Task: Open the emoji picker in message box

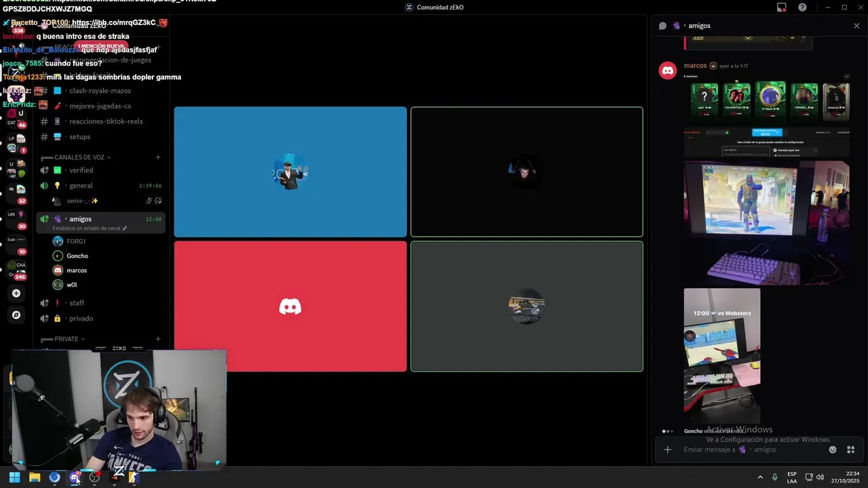Action: [x=833, y=449]
